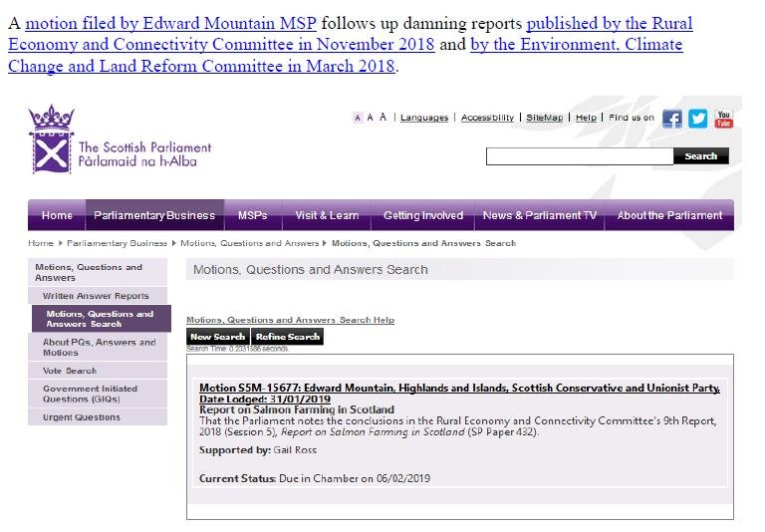Select the smallest text size A
This screenshot has width=765, height=532.
[358, 118]
